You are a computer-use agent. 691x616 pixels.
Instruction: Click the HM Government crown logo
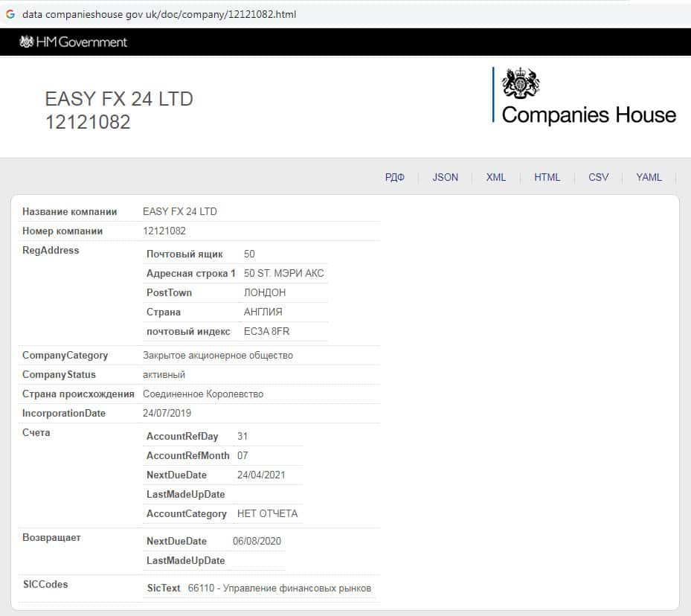(x=27, y=42)
